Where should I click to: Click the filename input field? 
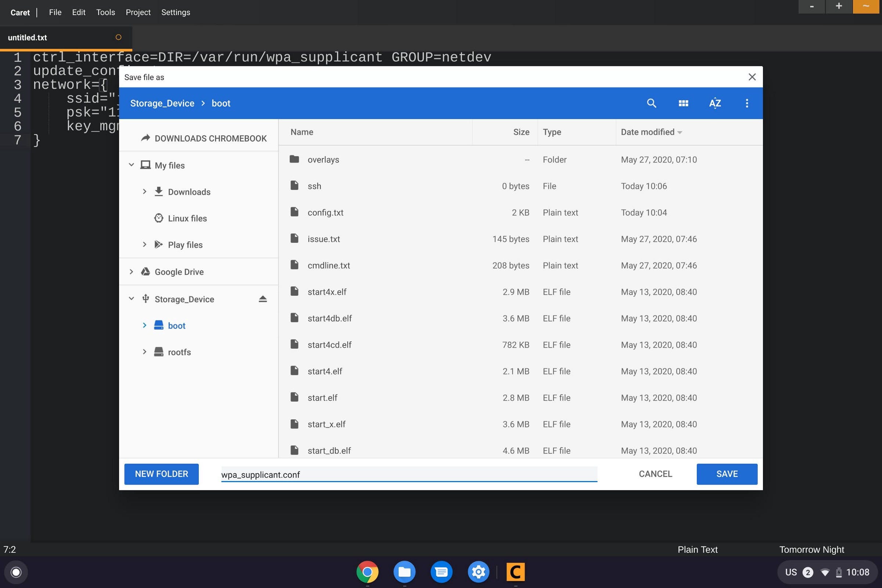point(409,474)
